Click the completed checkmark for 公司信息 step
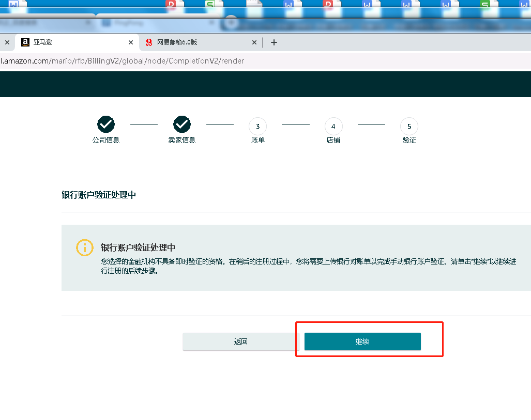 pos(106,124)
